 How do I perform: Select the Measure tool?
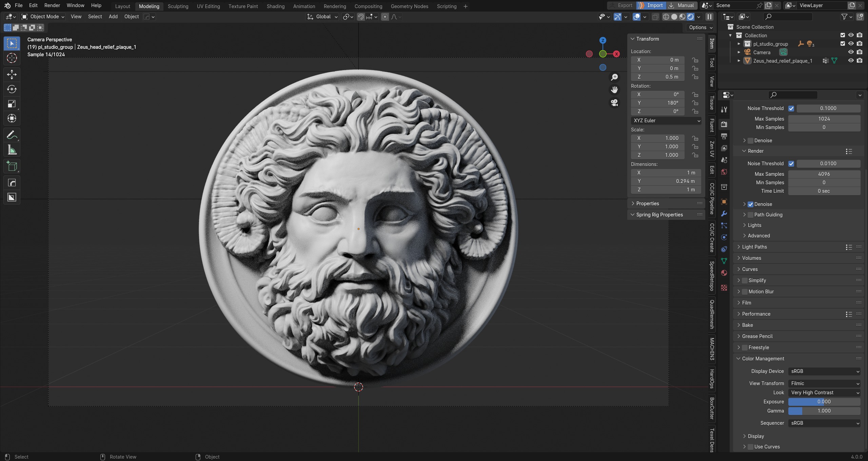tap(12, 150)
